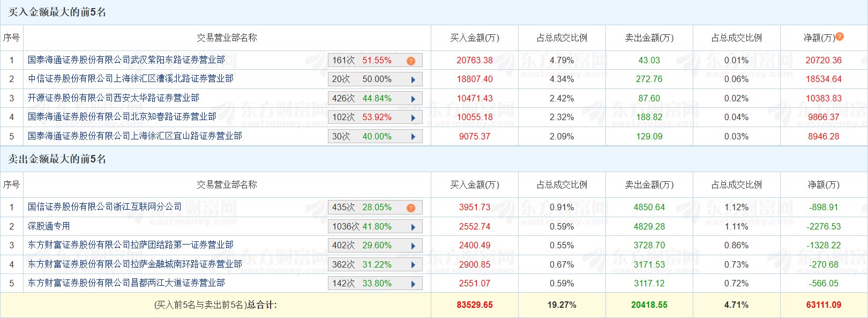The image size is (868, 318).
Task: Click arrow icon in 深股通专用 1036次 badge
Action: (x=413, y=227)
